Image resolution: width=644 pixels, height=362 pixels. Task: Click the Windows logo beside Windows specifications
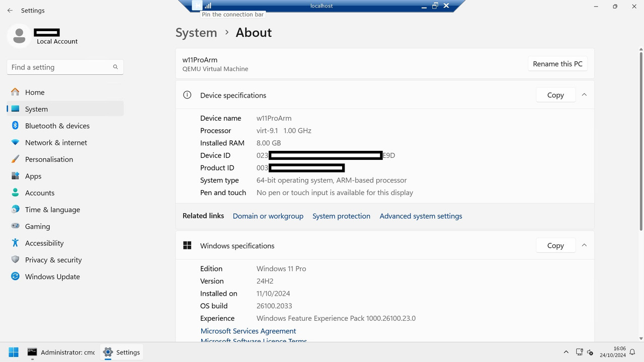(x=187, y=245)
